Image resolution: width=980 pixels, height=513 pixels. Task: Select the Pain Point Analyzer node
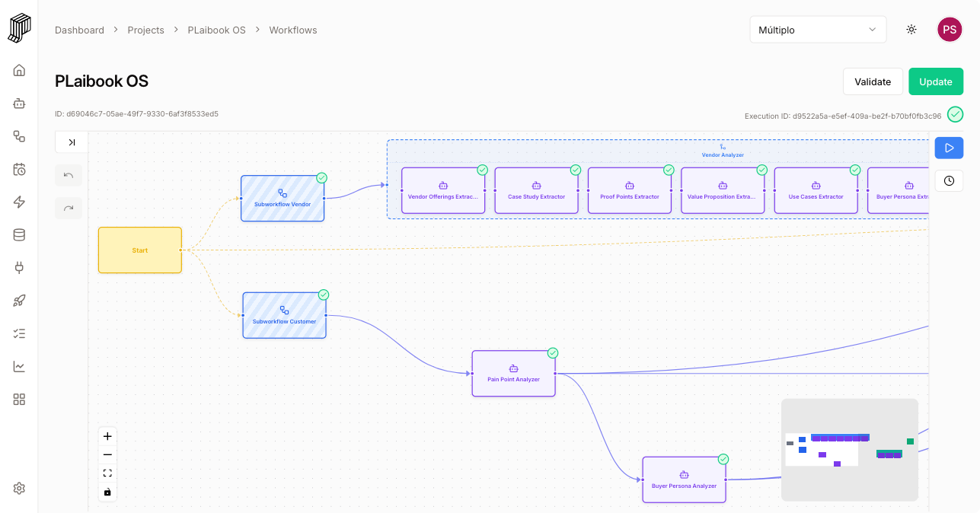(x=514, y=374)
